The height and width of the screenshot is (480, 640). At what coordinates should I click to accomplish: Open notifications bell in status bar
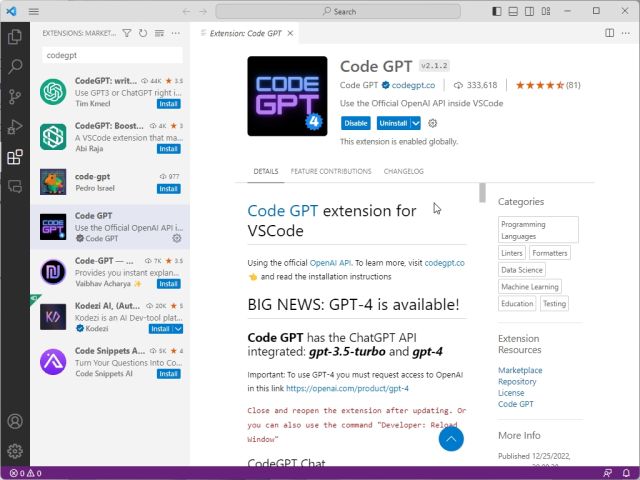(626, 473)
